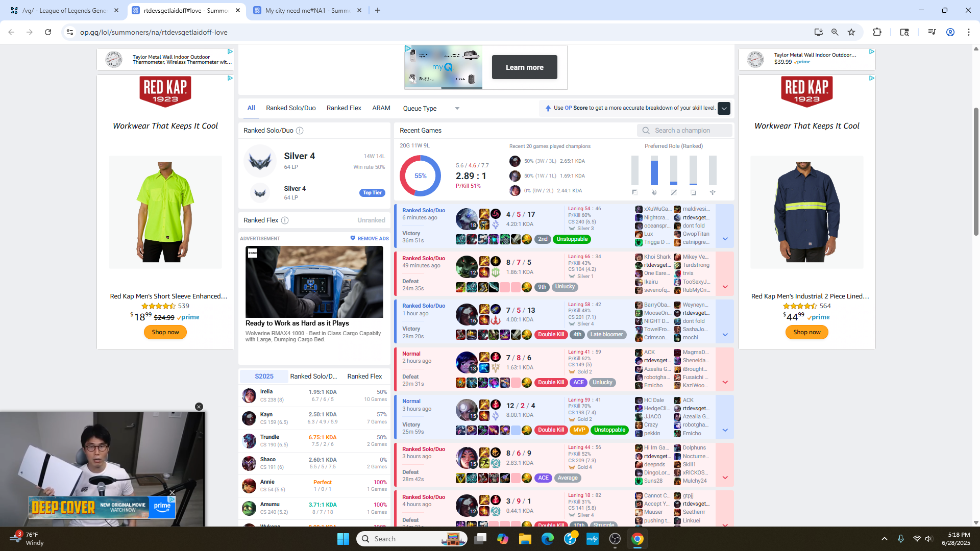Screen dimensions: 980x551
Task: Click the Windows taskbar Search box
Action: [x=412, y=539]
